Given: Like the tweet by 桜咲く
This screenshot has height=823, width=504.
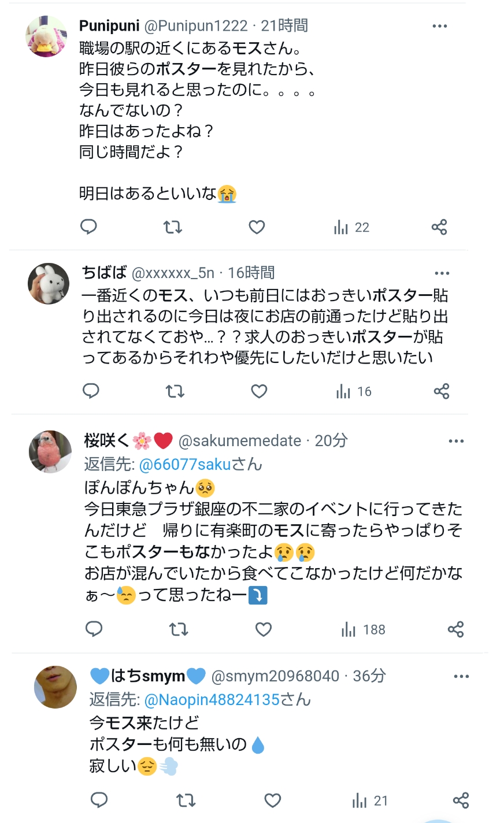Looking at the screenshot, I should tap(264, 629).
